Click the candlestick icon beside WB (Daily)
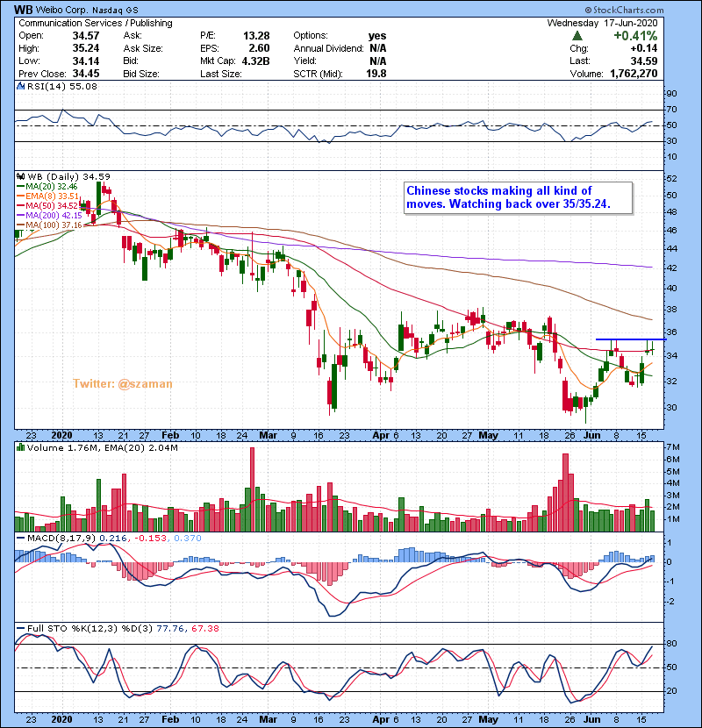This screenshot has height=728, width=702. click(x=20, y=176)
